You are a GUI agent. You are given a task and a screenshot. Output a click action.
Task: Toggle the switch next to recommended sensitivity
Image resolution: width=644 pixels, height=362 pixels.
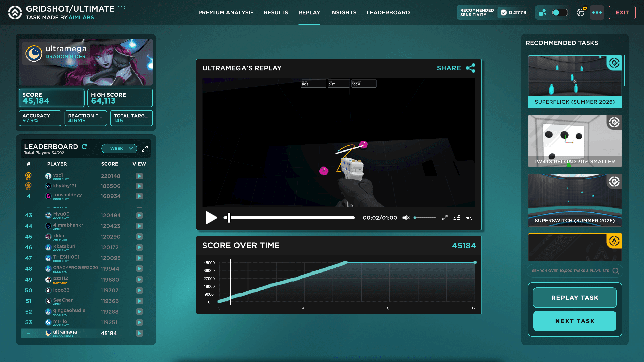point(560,13)
